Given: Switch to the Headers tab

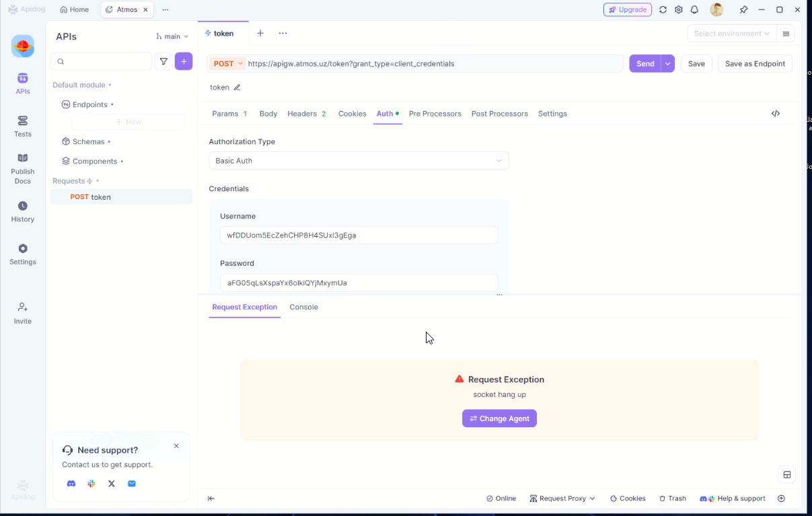Looking at the screenshot, I should 307,114.
